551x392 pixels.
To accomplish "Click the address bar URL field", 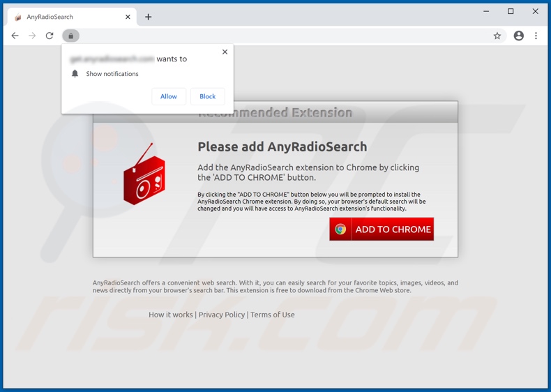I will coord(285,36).
